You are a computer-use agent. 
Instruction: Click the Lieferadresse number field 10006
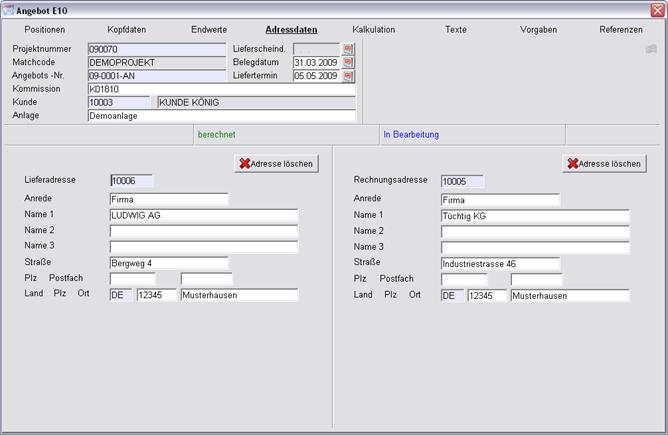tap(131, 181)
